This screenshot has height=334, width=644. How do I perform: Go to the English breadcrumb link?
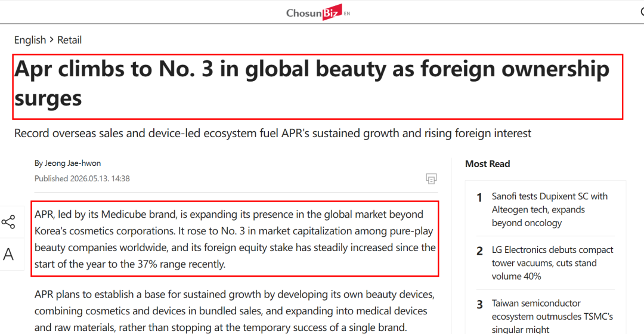pyautogui.click(x=30, y=40)
